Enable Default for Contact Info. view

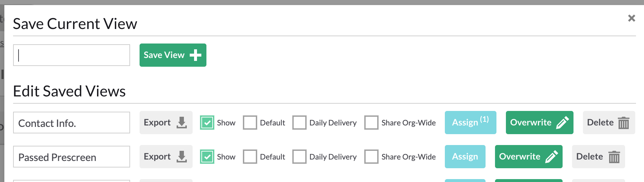point(250,123)
